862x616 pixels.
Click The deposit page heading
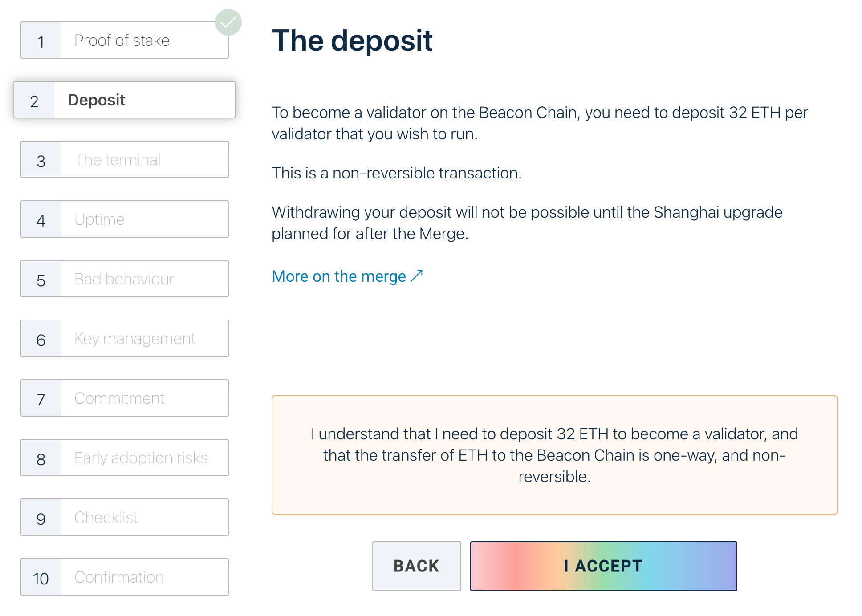(x=352, y=41)
